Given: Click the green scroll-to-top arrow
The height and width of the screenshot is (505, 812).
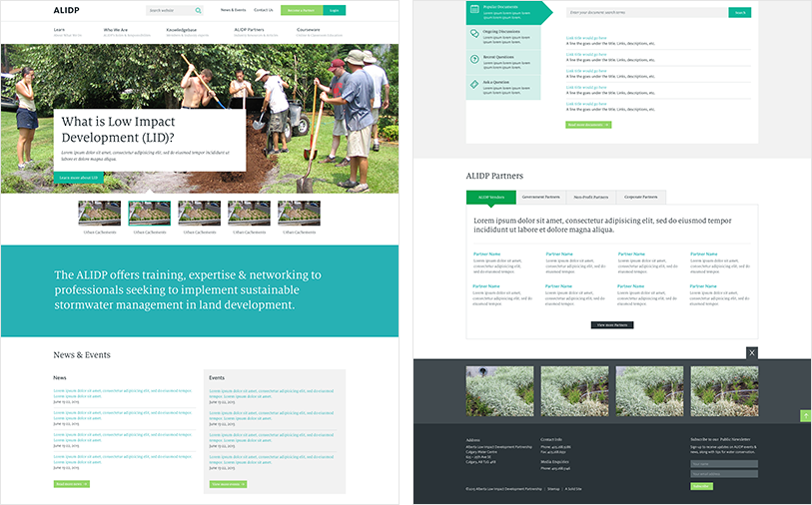Looking at the screenshot, I should (x=805, y=415).
